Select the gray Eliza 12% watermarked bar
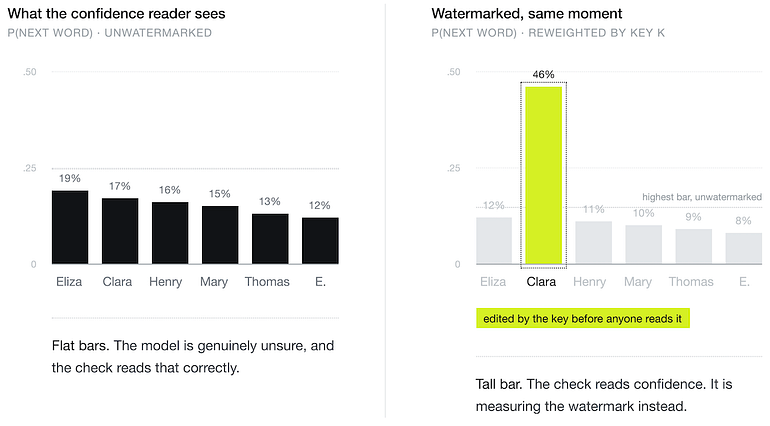The image size is (770, 426). [494, 241]
